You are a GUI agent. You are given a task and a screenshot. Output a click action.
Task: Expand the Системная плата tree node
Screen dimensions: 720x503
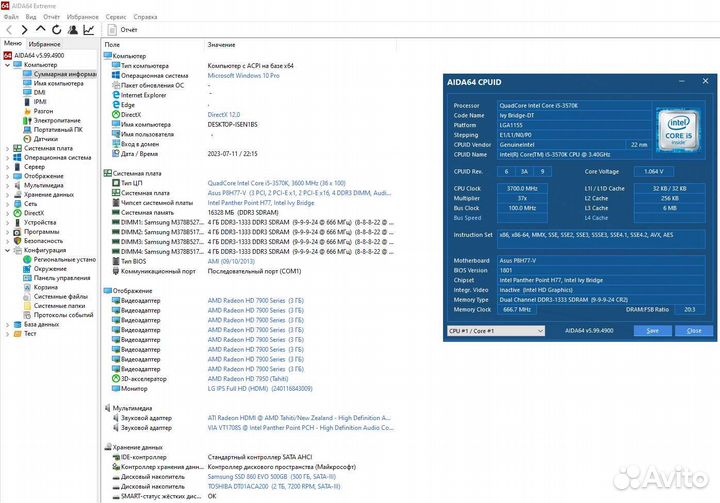7,147
